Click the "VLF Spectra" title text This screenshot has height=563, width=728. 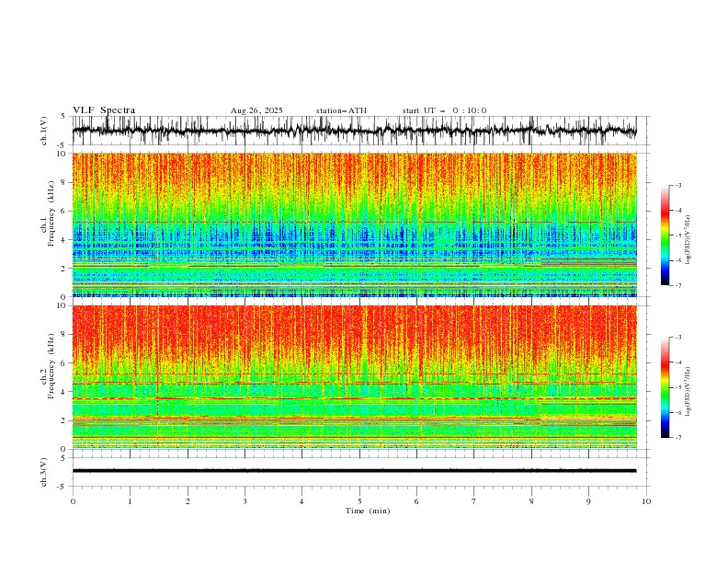pos(104,110)
